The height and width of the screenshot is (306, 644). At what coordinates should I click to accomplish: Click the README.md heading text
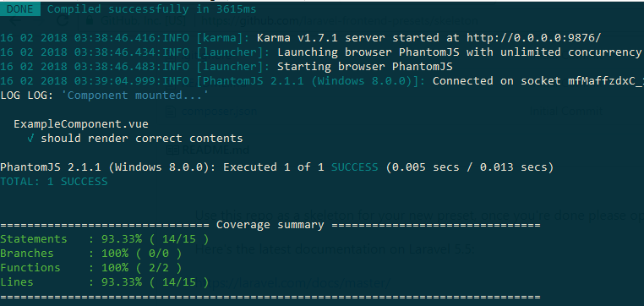point(216,150)
